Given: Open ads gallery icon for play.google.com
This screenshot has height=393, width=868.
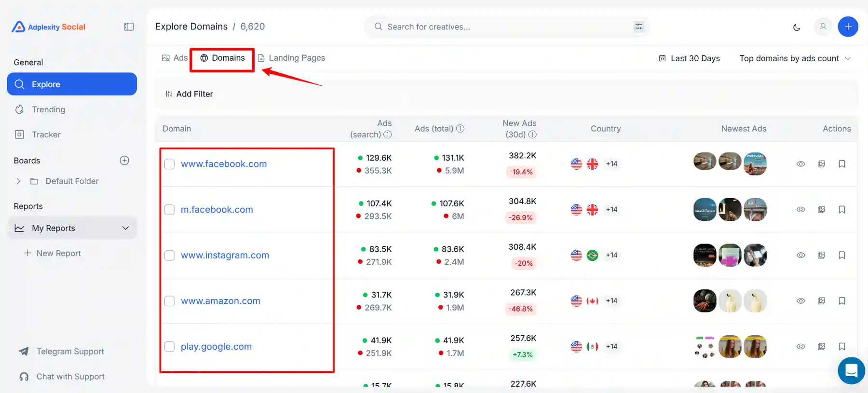Looking at the screenshot, I should coord(821,346).
